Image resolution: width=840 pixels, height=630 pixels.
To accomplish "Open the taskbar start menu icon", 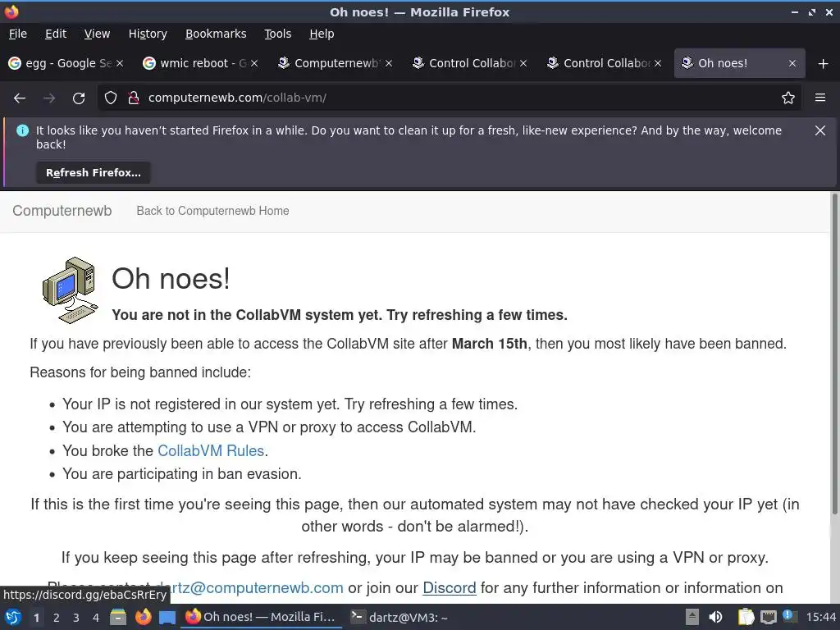I will pyautogui.click(x=13, y=617).
